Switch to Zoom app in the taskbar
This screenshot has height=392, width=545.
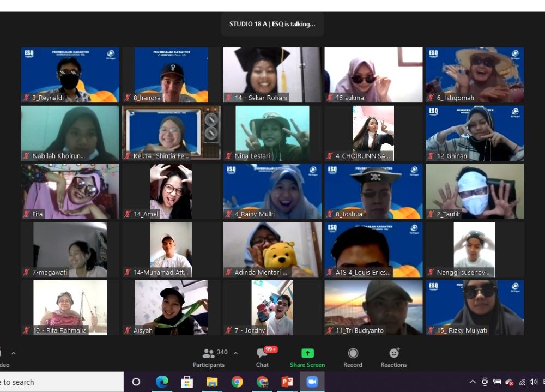click(312, 382)
